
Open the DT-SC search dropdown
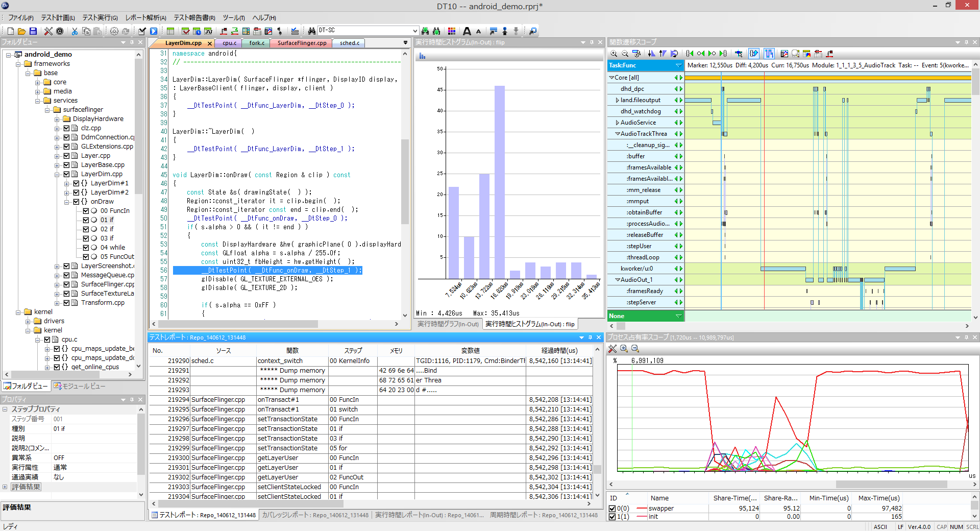click(x=415, y=31)
